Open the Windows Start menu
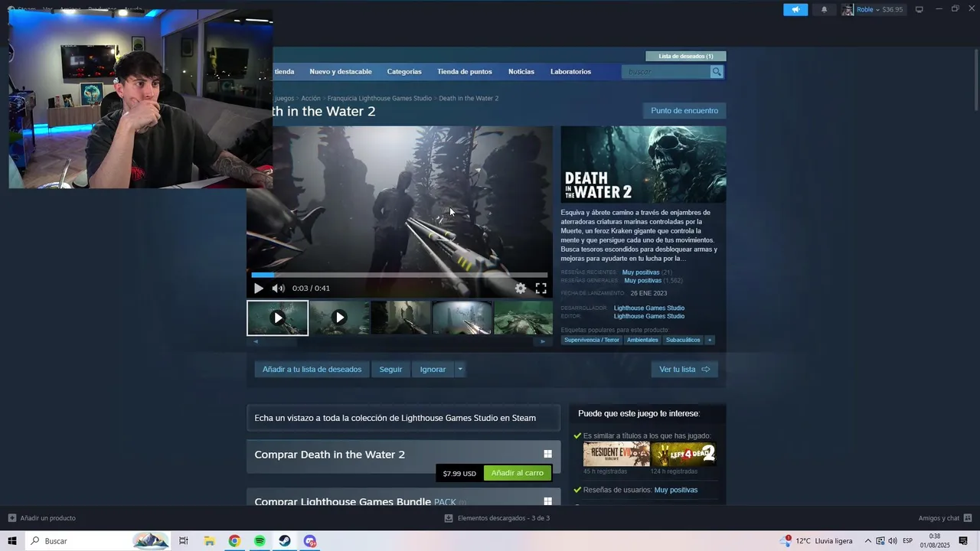 (12, 541)
